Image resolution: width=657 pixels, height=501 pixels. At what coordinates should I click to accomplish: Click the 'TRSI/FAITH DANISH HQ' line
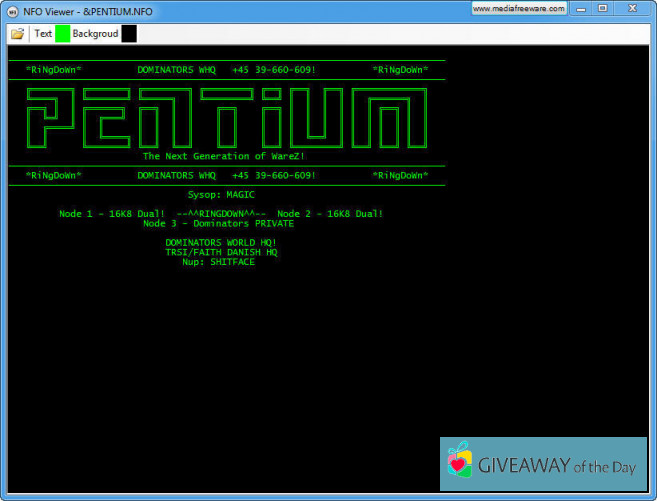click(x=221, y=252)
